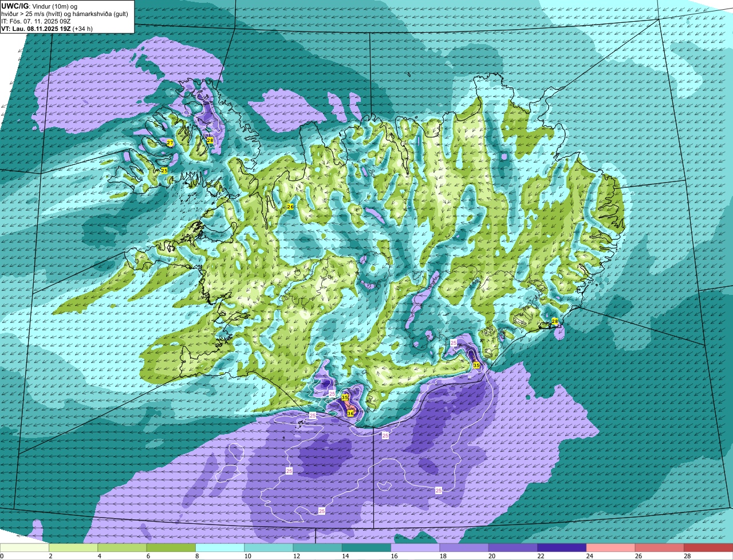This screenshot has height=560, width=733.
Task: Click the 26–28 m/s salmon legend swatch
Action: point(660,547)
